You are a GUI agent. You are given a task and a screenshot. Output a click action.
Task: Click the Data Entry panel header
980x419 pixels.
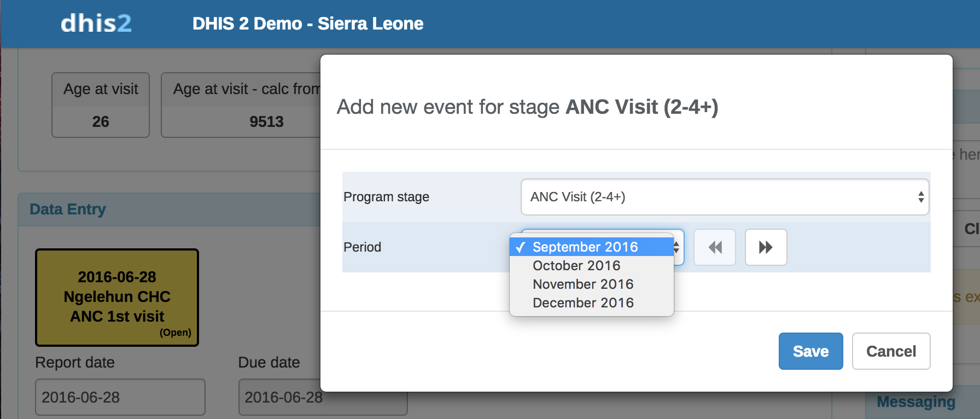click(68, 209)
